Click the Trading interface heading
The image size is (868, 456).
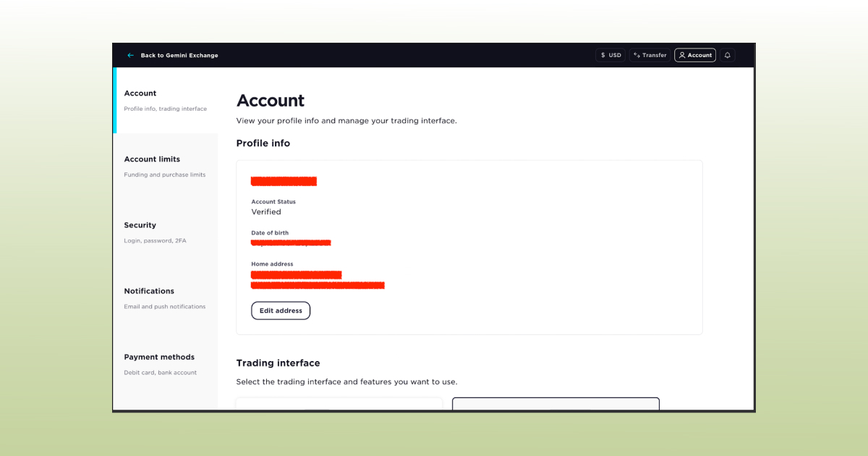tap(278, 363)
